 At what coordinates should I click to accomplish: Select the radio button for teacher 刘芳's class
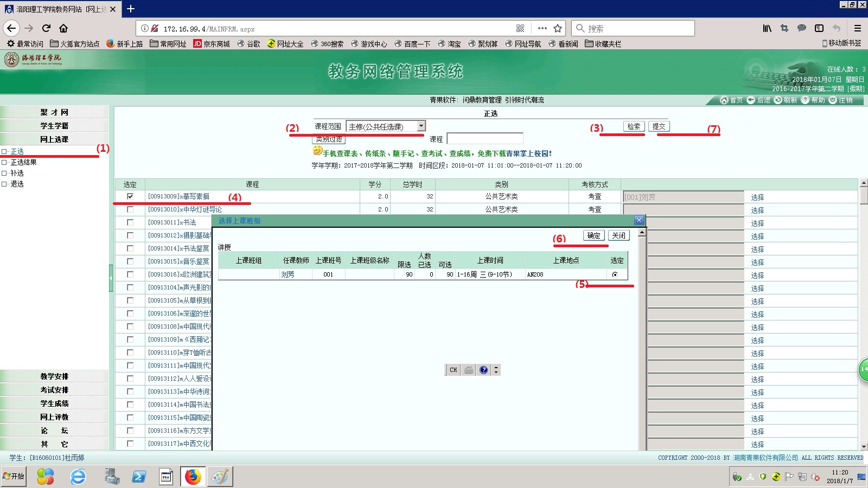coord(615,274)
